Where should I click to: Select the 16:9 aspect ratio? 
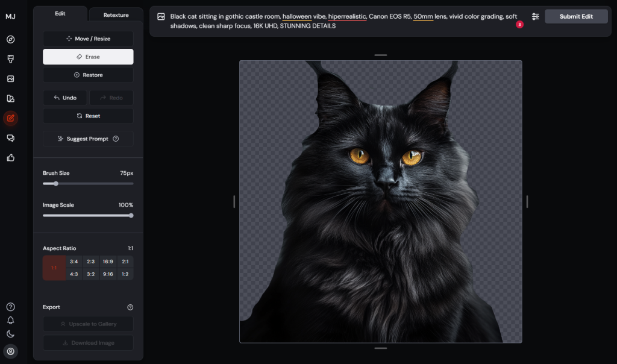(108, 262)
